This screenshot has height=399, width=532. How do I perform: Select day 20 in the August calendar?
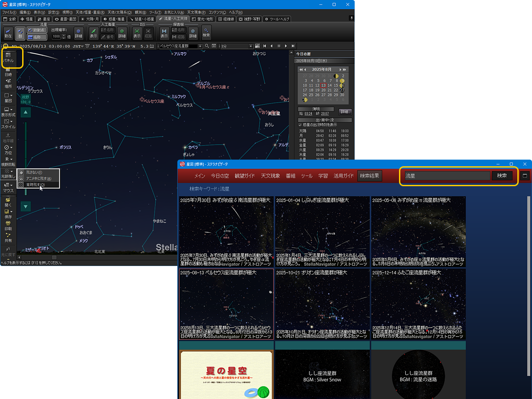[x=323, y=90]
